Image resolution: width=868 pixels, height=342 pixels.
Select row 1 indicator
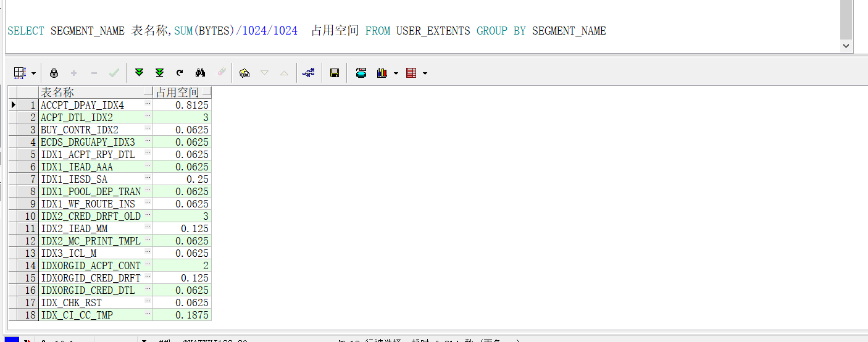[12, 105]
